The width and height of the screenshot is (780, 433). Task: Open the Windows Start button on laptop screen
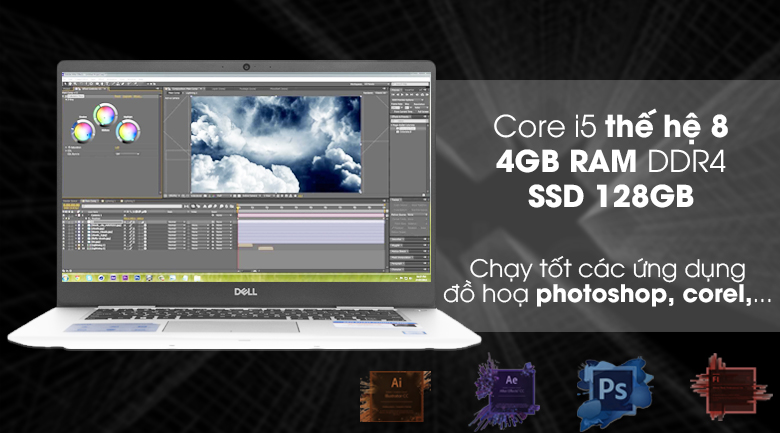(x=66, y=278)
